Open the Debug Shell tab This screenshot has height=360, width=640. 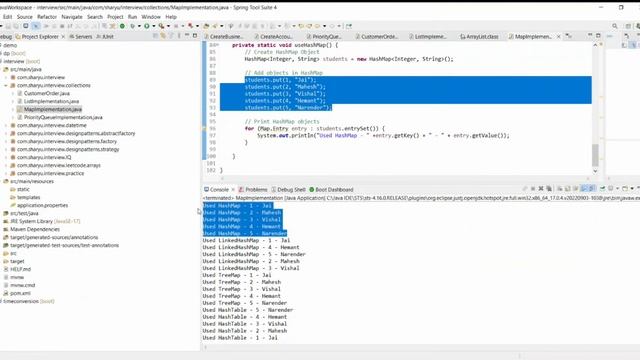288,189
